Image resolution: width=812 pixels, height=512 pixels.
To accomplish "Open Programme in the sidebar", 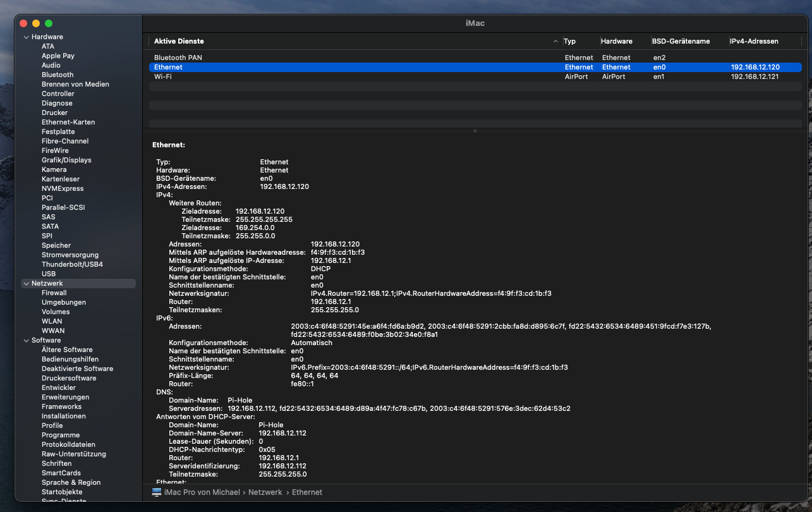I will tap(61, 435).
